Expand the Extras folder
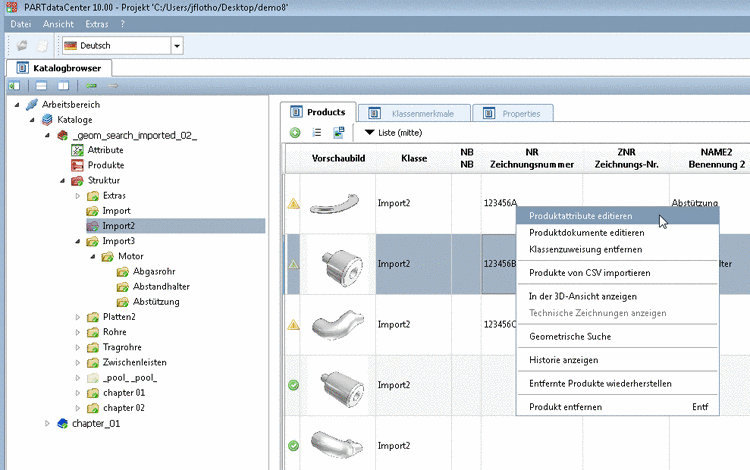 tap(77, 196)
